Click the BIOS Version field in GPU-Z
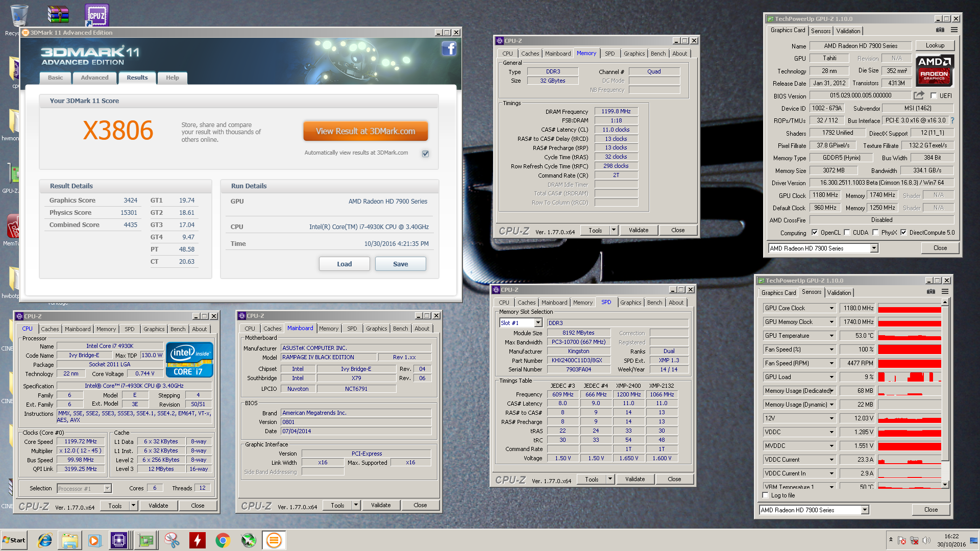Viewport: 980px width, 551px height. [861, 95]
